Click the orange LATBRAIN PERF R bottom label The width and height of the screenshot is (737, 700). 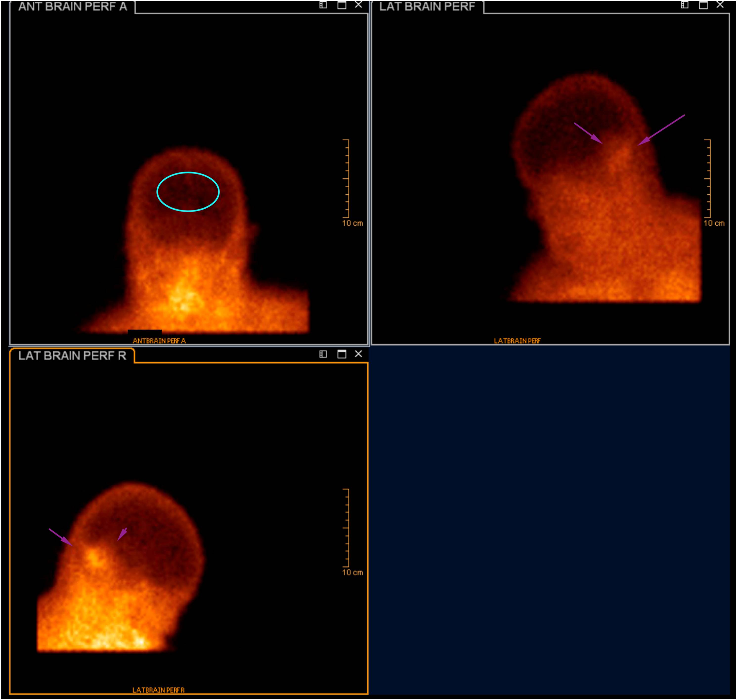tap(158, 690)
